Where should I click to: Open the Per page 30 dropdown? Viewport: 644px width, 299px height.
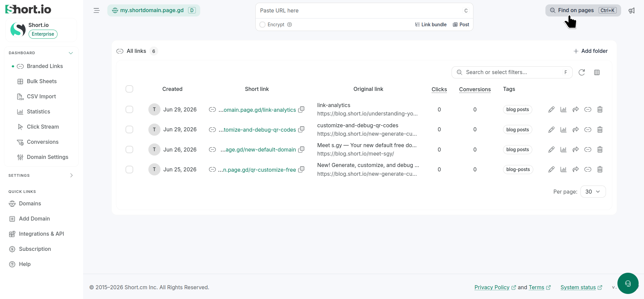(x=593, y=192)
